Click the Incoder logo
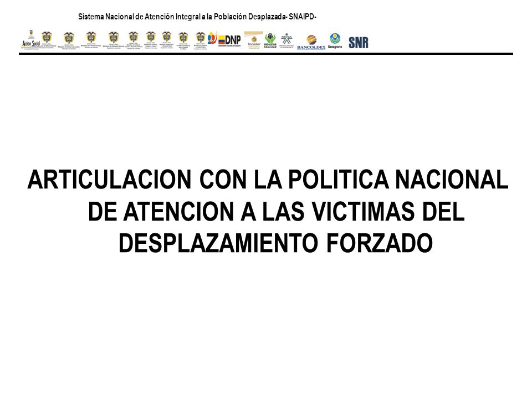Screen dimensions: 532x399 point(254,40)
